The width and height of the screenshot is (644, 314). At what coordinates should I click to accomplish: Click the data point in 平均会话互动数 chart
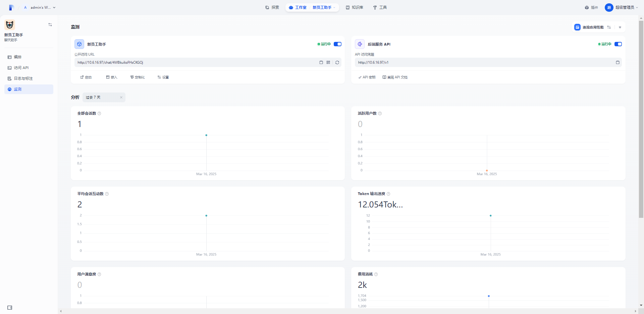click(206, 215)
